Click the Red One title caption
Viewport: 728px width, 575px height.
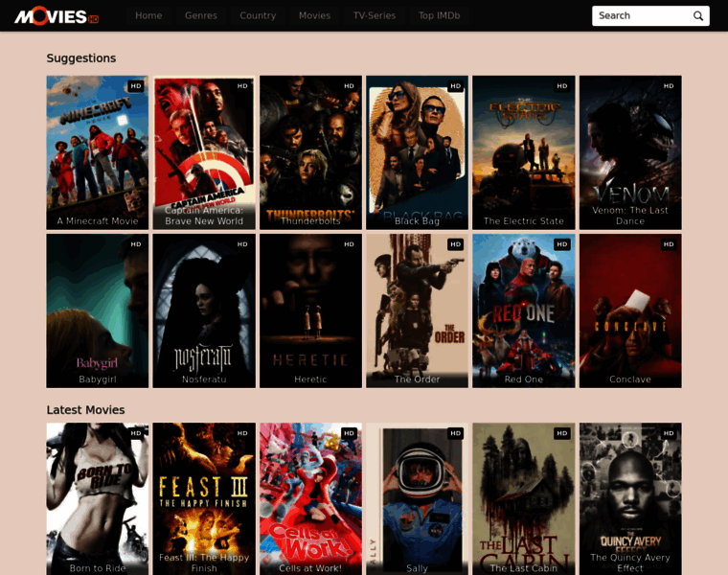pyautogui.click(x=524, y=379)
